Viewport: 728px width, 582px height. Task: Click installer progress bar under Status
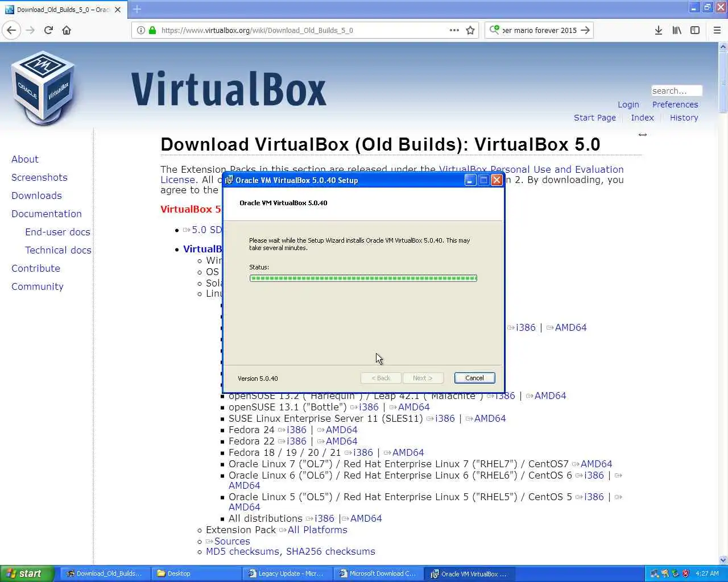point(363,278)
